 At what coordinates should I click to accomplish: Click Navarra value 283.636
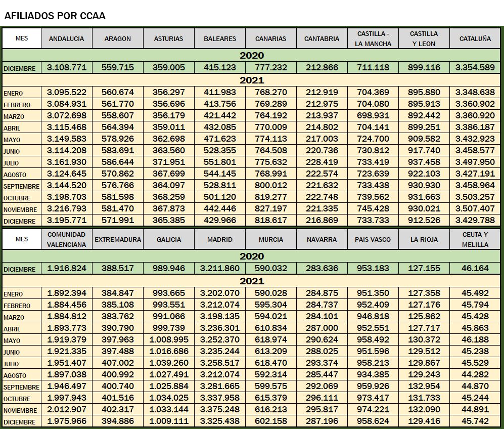(322, 268)
